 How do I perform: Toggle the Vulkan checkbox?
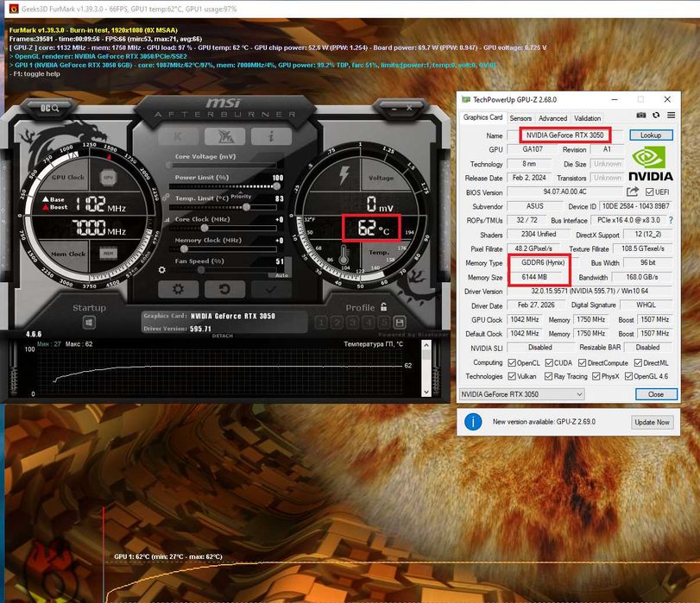pyautogui.click(x=512, y=376)
